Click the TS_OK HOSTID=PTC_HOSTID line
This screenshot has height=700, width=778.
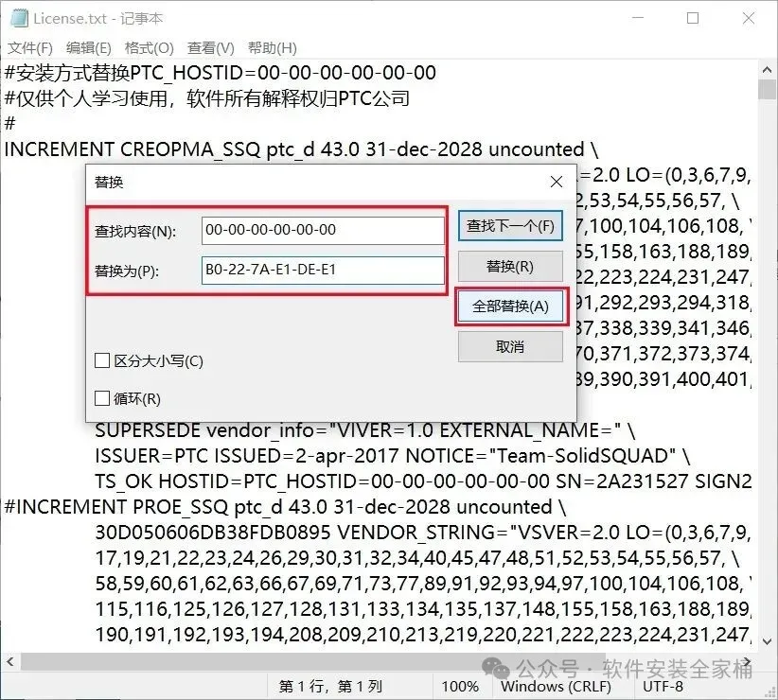point(423,481)
